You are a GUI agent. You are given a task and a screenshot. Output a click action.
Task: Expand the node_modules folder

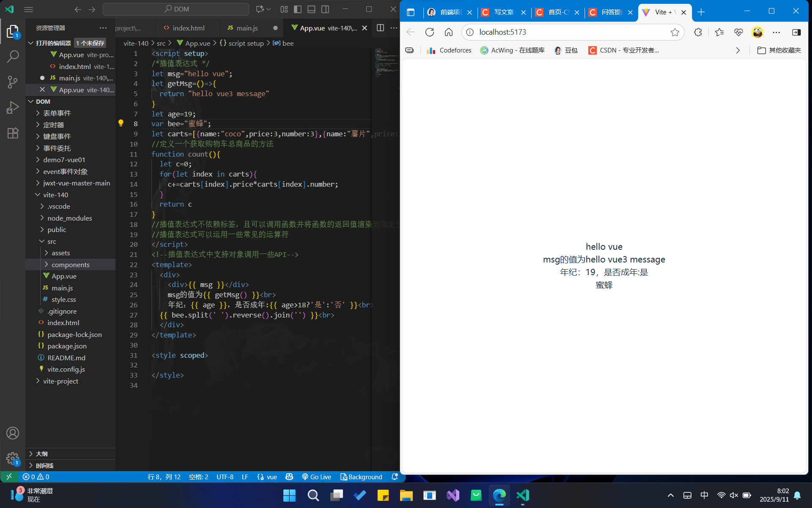coord(70,218)
